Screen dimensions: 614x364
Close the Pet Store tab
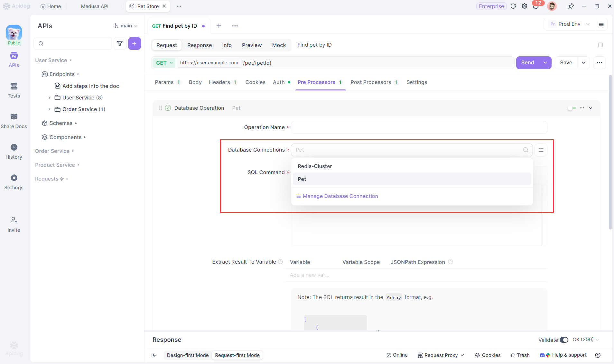[164, 6]
